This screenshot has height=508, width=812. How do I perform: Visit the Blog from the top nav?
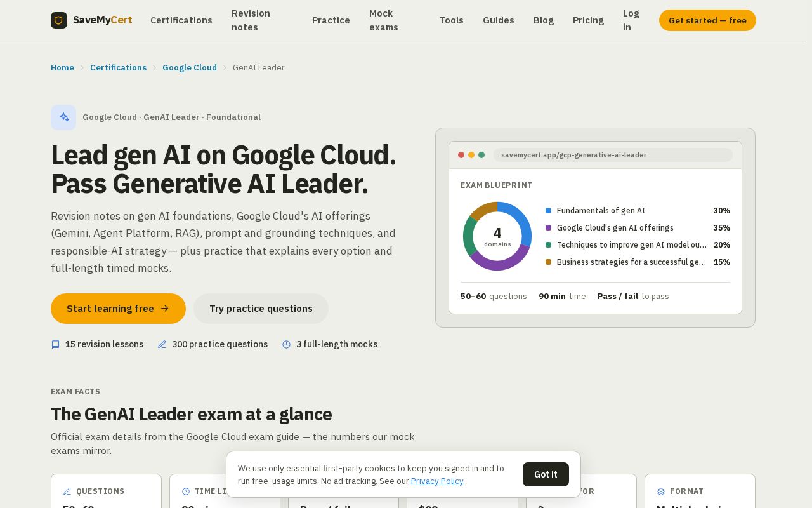[x=544, y=20]
